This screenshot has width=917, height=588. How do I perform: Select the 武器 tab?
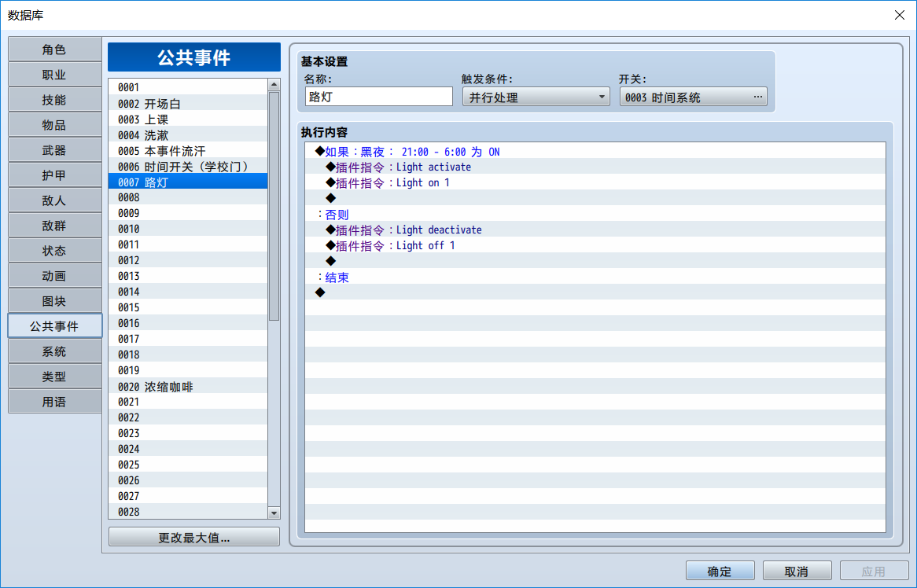[x=54, y=150]
